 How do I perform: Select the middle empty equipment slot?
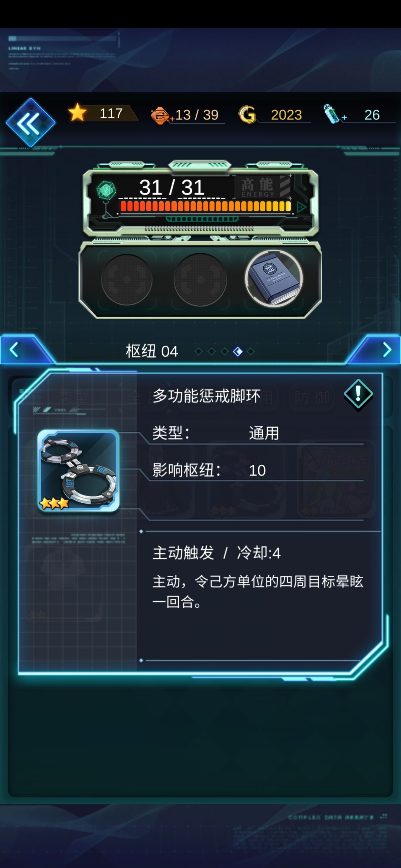tap(200, 279)
